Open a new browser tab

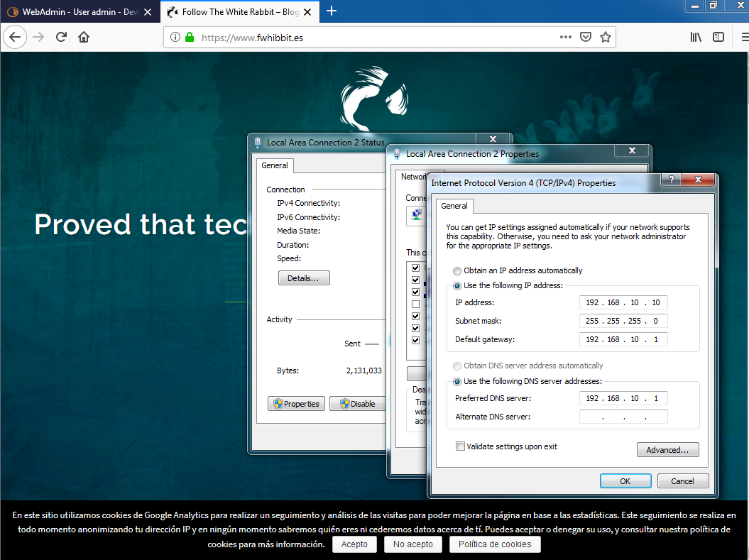pos(331,11)
